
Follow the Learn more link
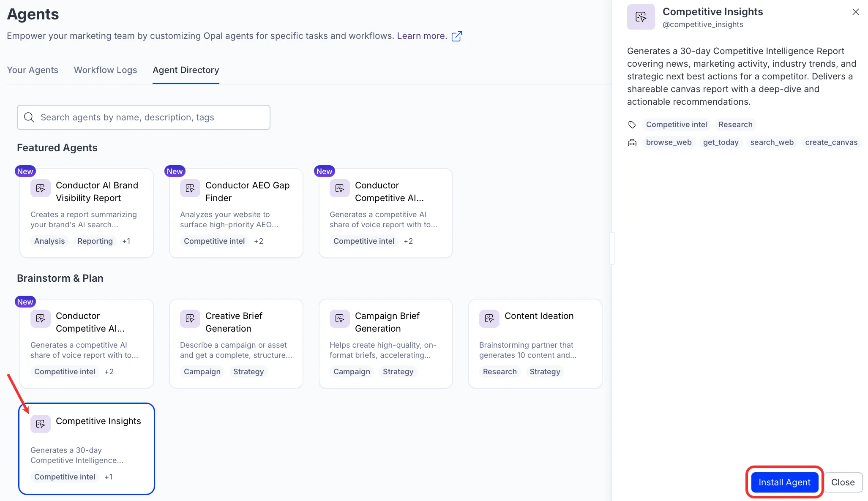point(422,36)
